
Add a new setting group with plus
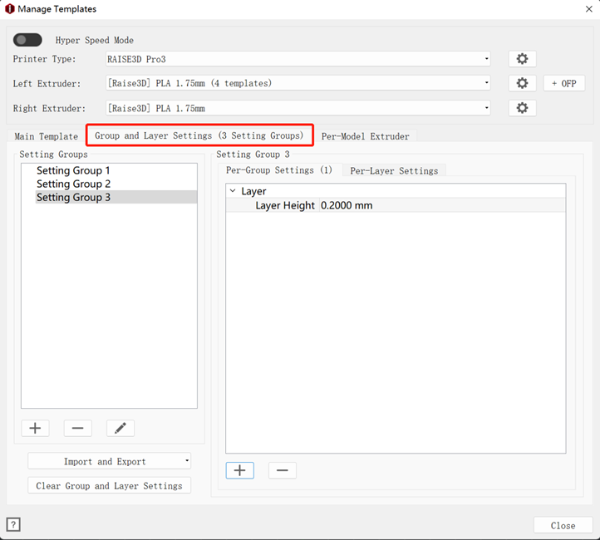pos(35,428)
